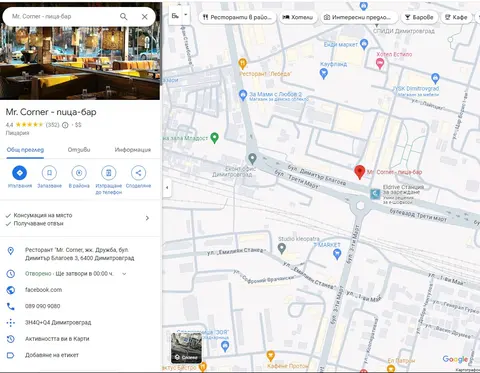The image size is (480, 373).
Task: Switch to the Информация tab
Action: 133,150
